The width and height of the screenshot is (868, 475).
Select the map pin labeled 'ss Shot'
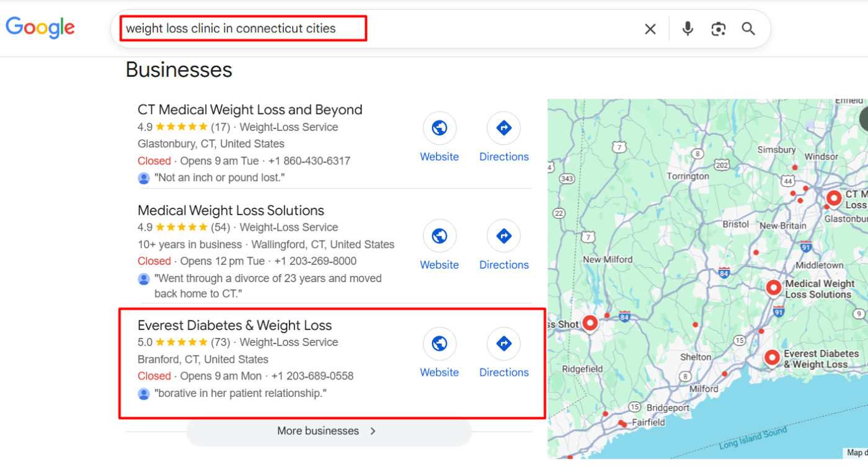click(590, 323)
